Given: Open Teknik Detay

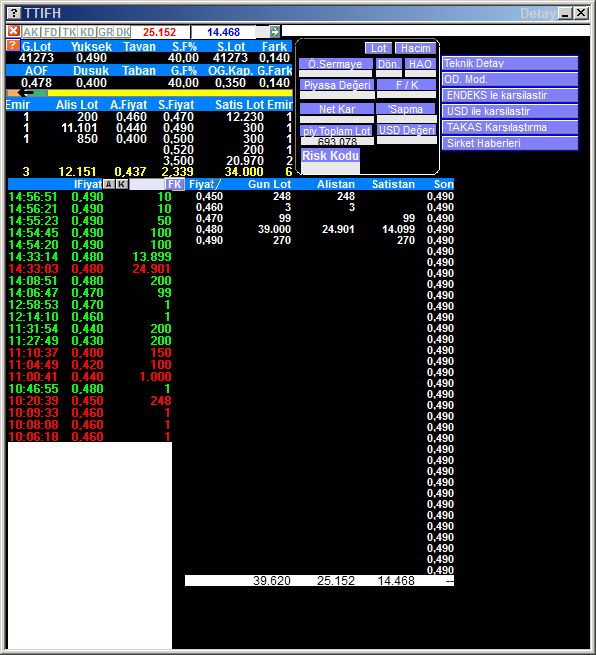Looking at the screenshot, I should 510,63.
